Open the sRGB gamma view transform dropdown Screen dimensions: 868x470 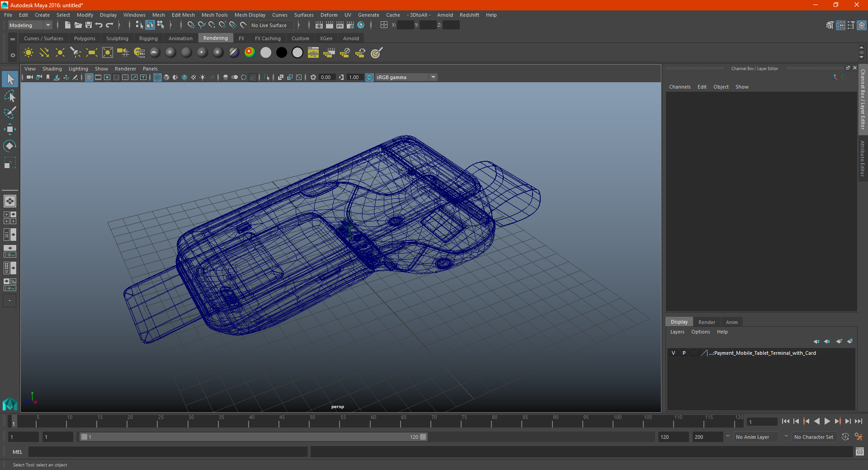406,77
